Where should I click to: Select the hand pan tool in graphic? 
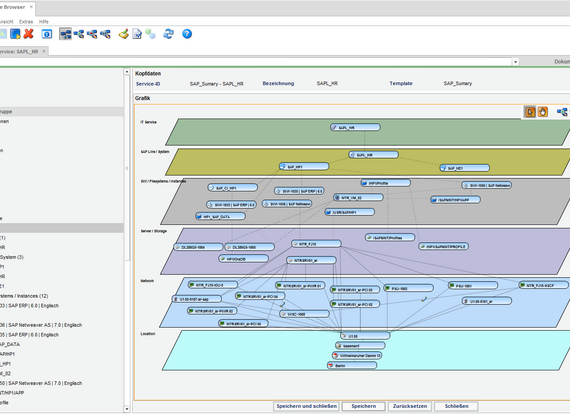pos(543,112)
